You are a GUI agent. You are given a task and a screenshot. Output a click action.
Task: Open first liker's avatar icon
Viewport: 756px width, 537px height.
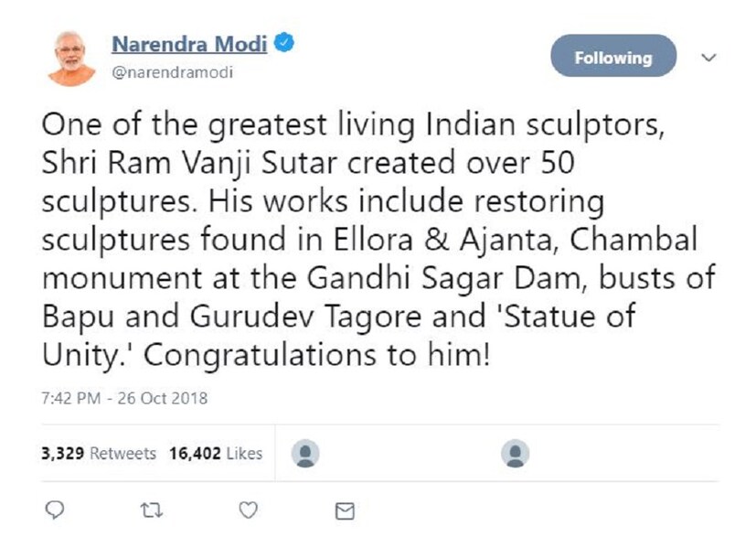(304, 452)
